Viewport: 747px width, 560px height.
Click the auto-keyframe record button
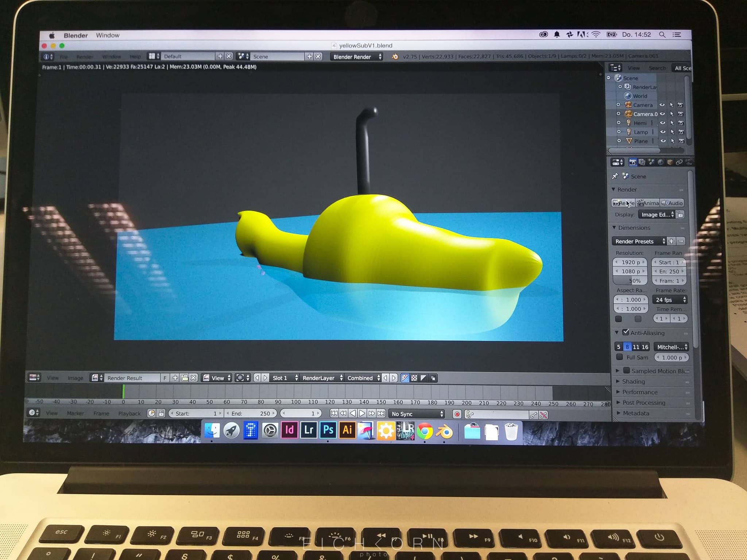457,414
